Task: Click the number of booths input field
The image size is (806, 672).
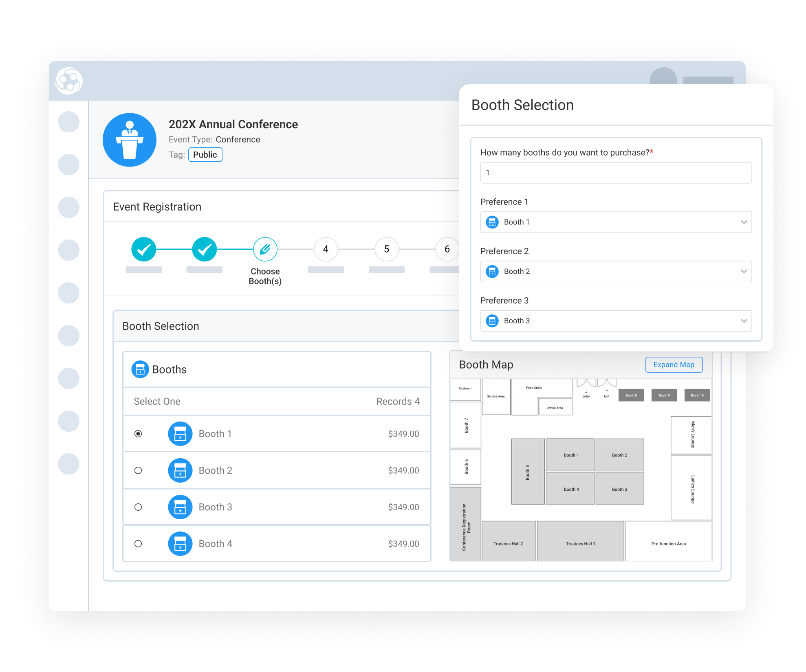Action: [616, 173]
